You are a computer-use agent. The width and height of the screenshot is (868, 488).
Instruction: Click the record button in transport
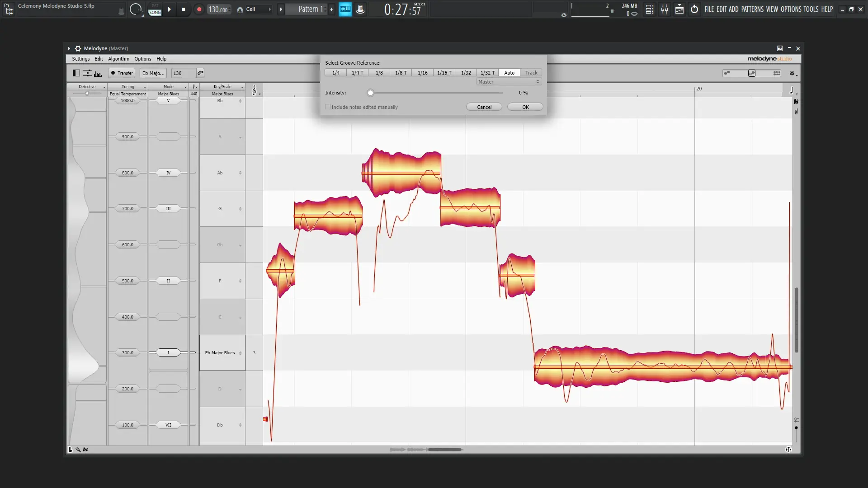pyautogui.click(x=199, y=9)
